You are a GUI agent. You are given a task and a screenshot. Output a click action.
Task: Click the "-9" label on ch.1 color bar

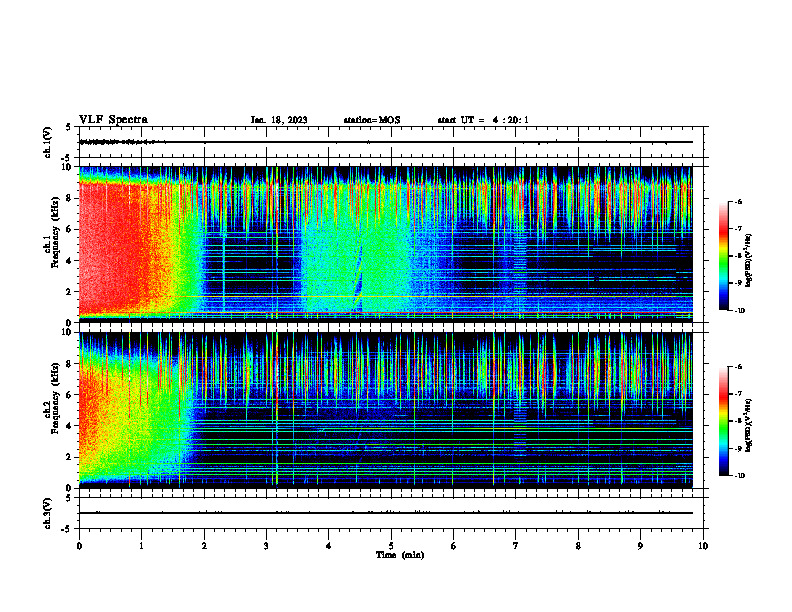click(x=738, y=283)
